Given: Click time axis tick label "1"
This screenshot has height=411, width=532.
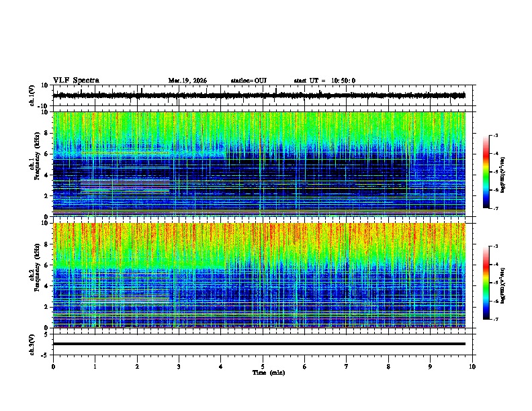Looking at the screenshot, I should pyautogui.click(x=95, y=367).
